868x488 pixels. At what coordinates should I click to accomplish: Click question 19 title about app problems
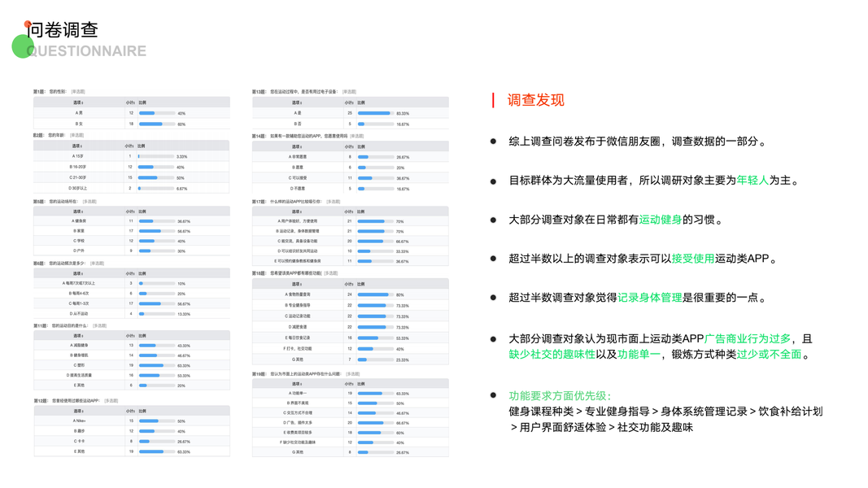coord(306,374)
